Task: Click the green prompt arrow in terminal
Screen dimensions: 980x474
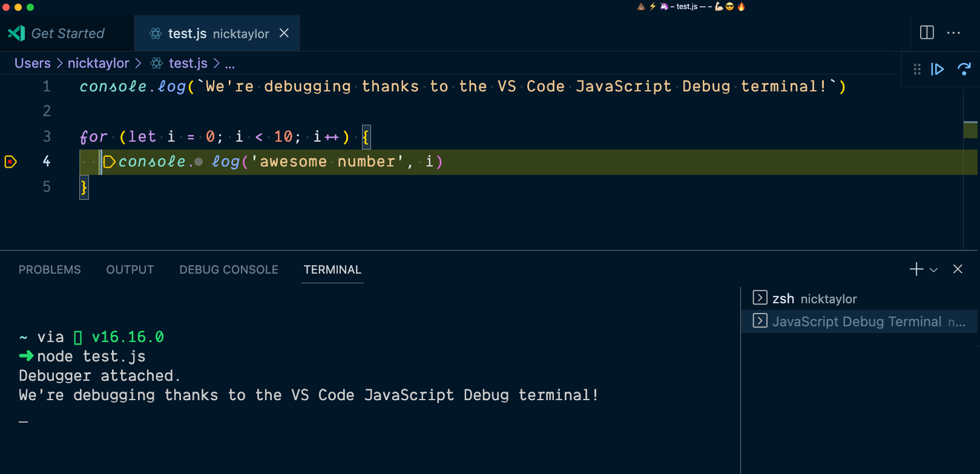Action: (x=26, y=356)
